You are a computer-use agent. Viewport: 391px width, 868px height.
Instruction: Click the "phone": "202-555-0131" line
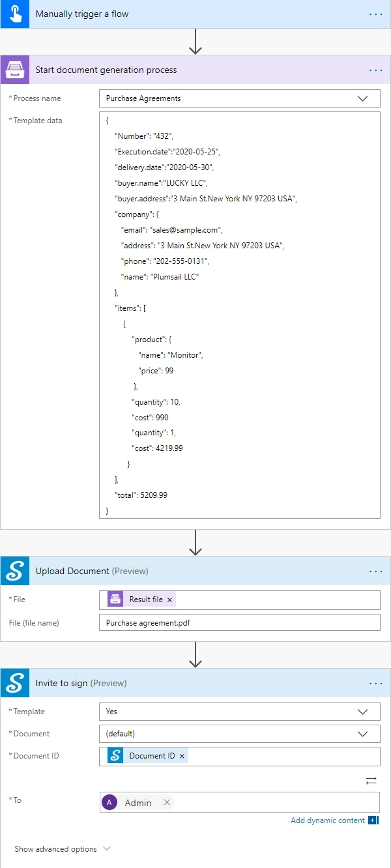coord(166,261)
